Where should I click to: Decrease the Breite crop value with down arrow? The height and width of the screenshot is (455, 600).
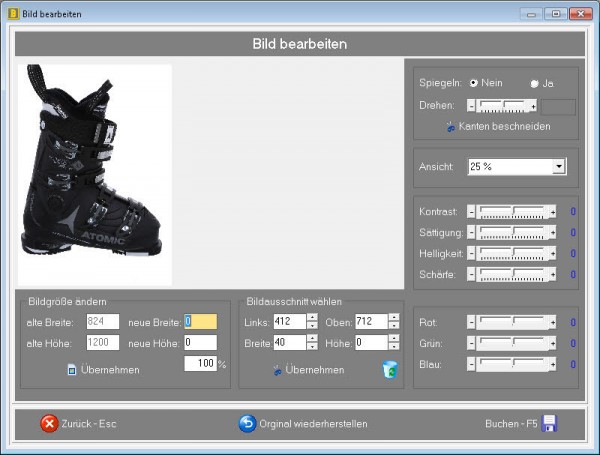click(x=312, y=346)
